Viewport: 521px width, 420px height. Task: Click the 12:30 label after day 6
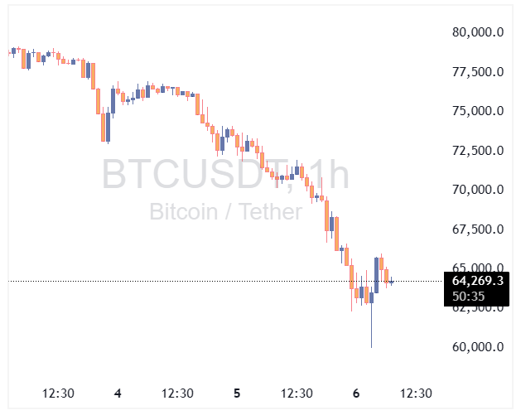[416, 393]
